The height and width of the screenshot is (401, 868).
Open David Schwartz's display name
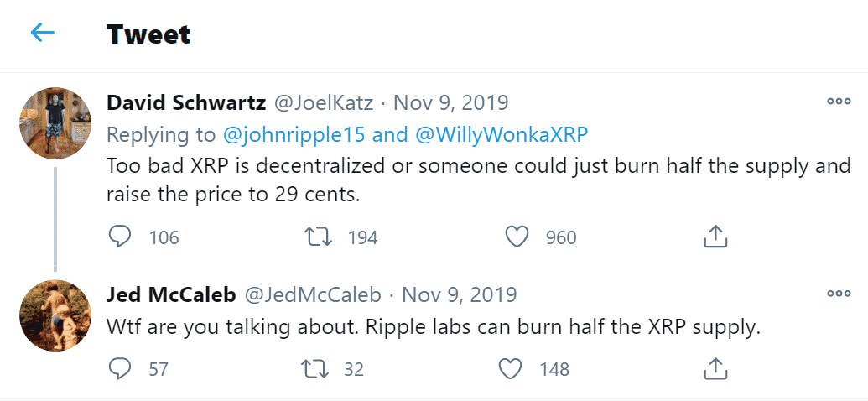click(x=186, y=103)
